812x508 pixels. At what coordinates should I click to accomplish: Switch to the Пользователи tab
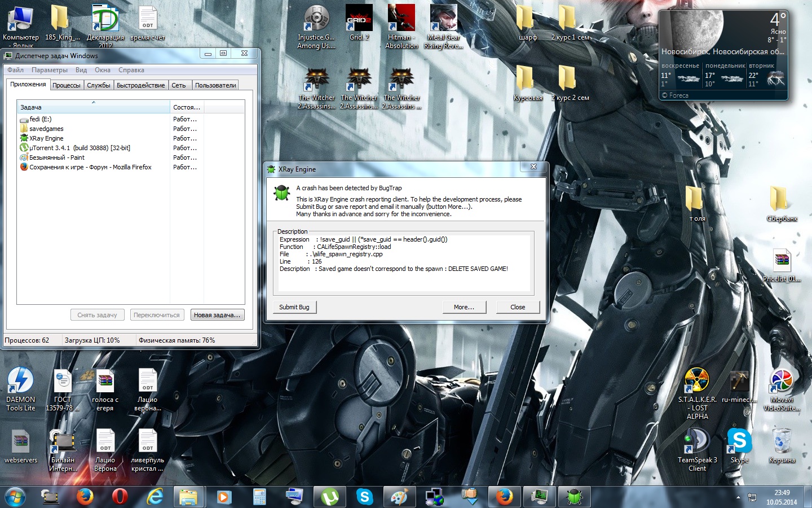pyautogui.click(x=215, y=85)
